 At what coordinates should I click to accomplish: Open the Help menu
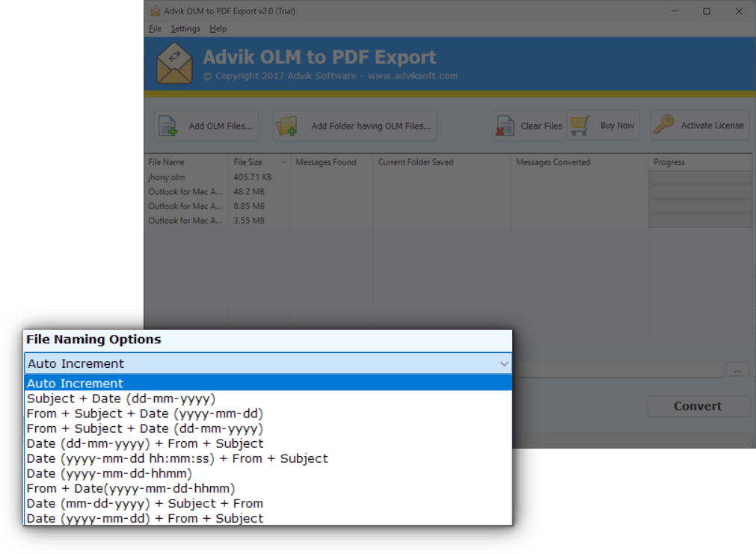click(218, 28)
